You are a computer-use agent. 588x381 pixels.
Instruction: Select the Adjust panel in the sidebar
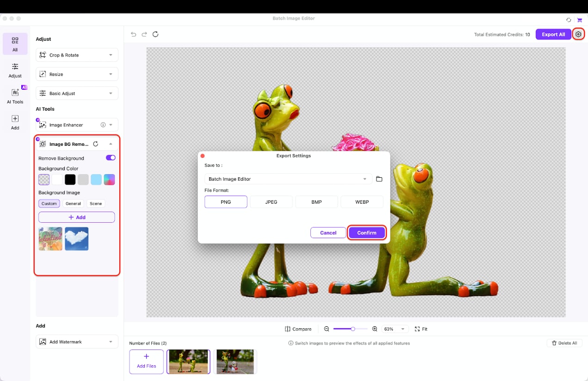[15, 69]
